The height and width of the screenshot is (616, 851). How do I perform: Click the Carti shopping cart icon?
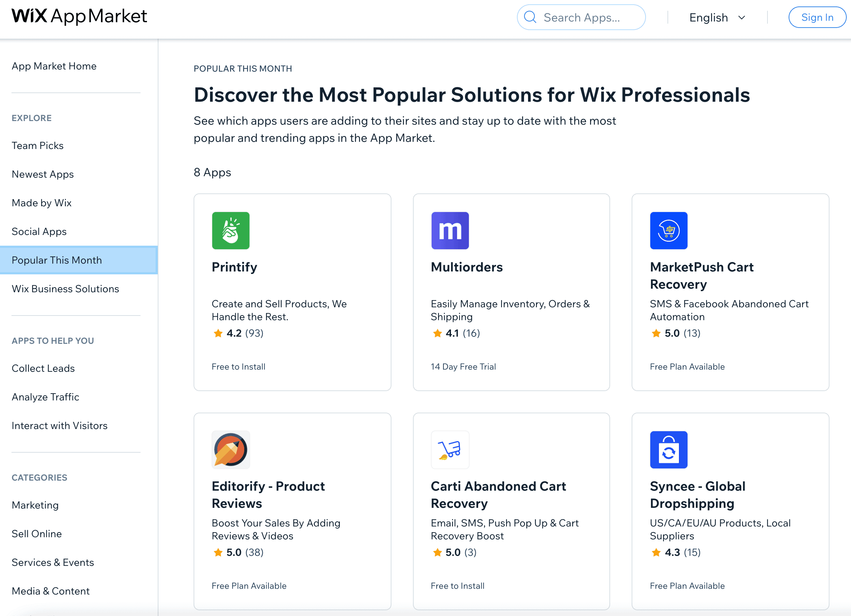click(450, 450)
